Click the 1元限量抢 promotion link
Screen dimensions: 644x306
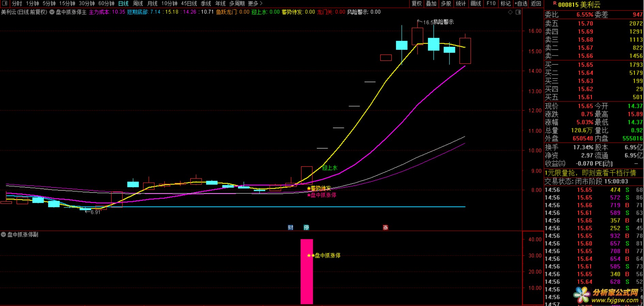coord(591,173)
